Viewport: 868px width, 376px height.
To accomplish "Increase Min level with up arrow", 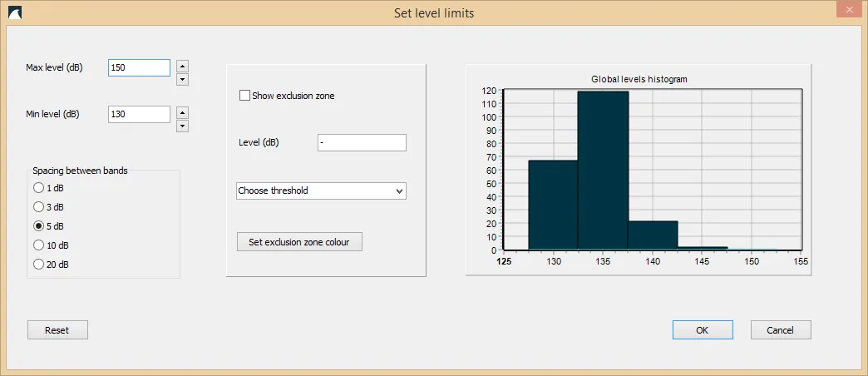I will click(183, 112).
